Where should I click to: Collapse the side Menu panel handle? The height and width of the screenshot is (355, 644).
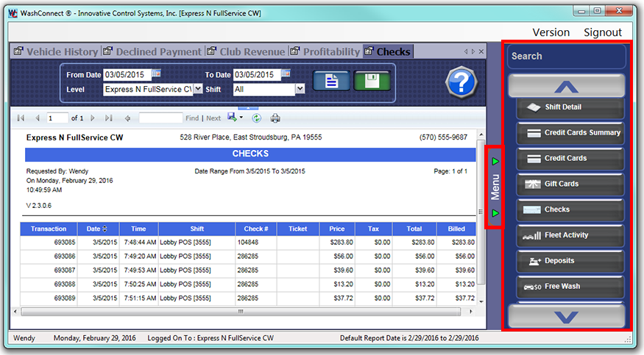pos(495,187)
